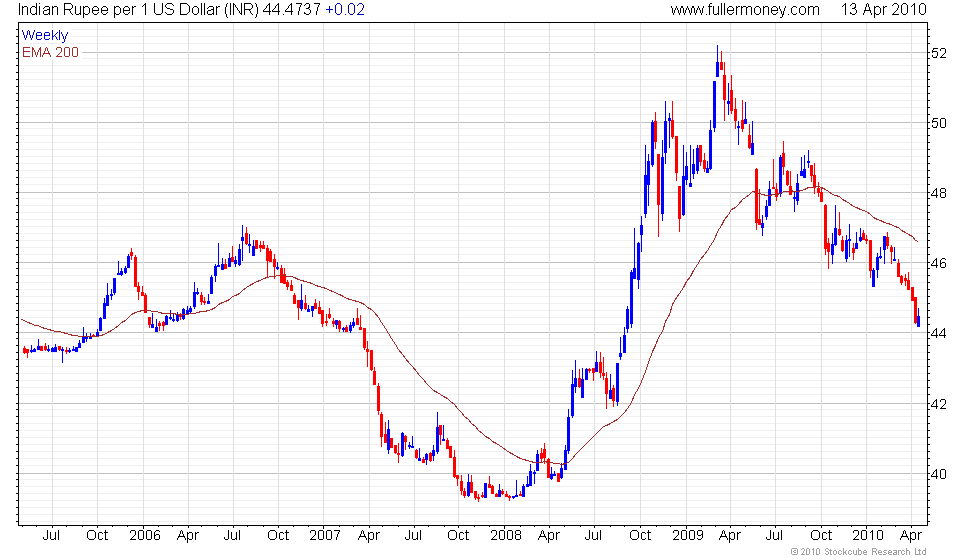Viewport: 980px width, 560px height.
Task: Click the 50 price axis label
Action: click(939, 123)
